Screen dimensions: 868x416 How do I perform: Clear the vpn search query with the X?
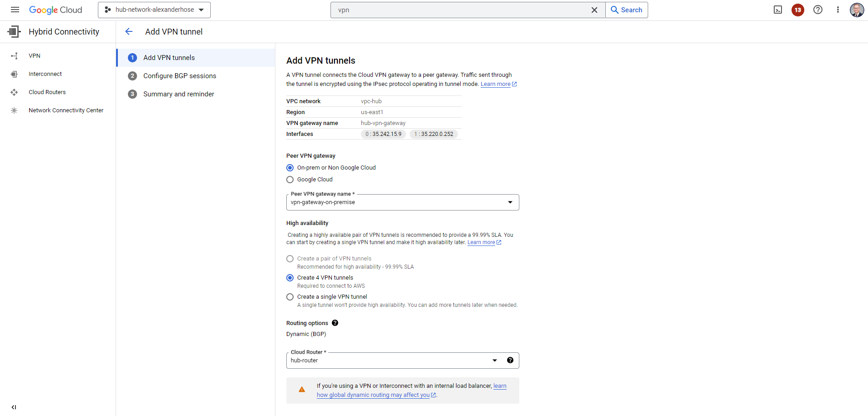coord(594,10)
